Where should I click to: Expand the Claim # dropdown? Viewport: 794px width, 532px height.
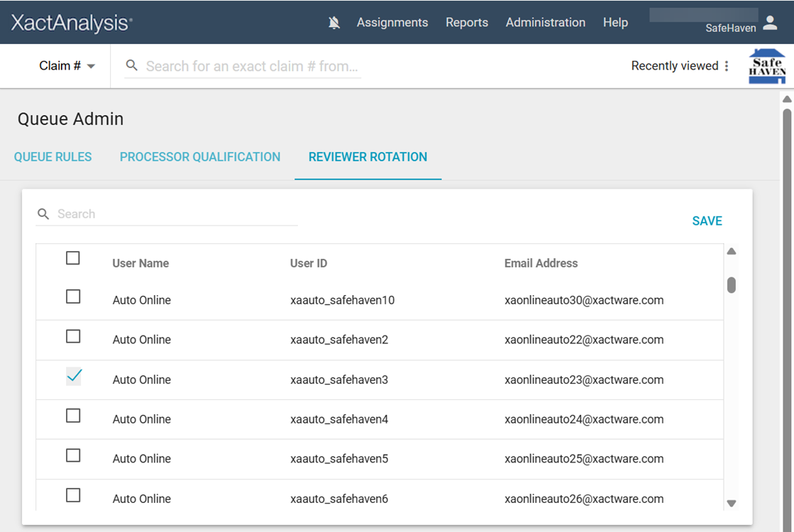coord(67,66)
